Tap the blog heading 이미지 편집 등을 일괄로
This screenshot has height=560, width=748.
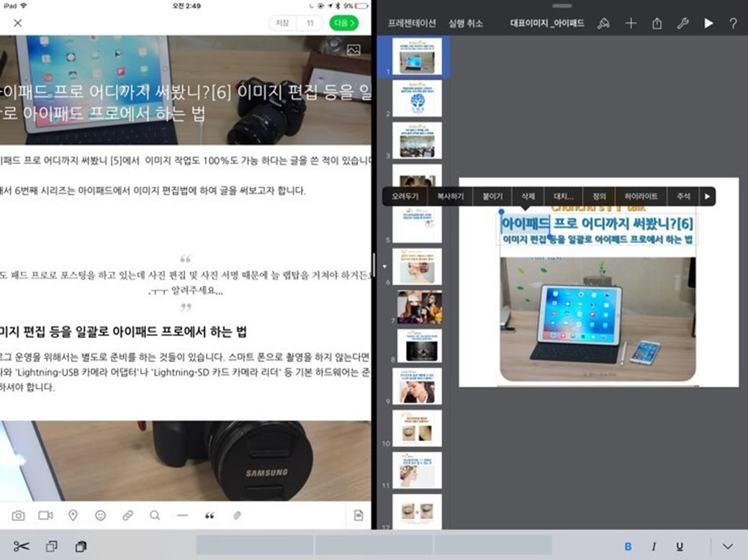123,332
